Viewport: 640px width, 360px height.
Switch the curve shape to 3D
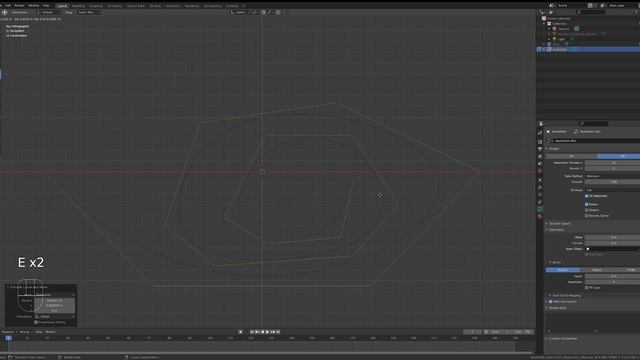tap(618, 156)
